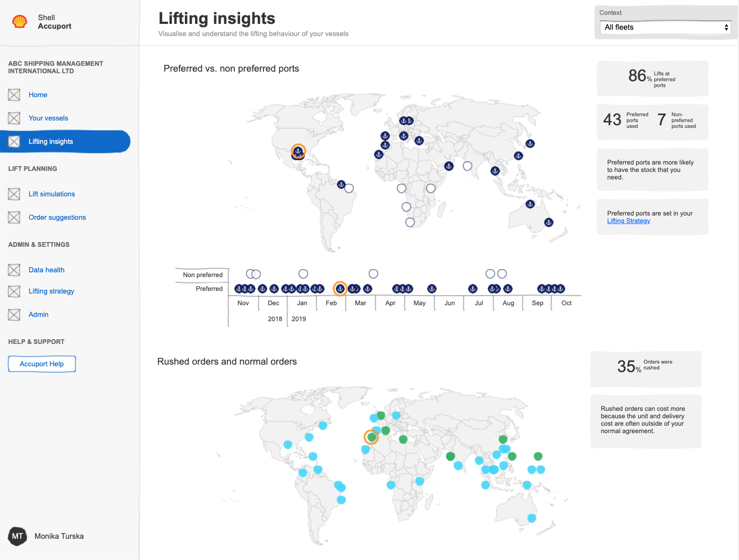Viewport: 739px width, 560px height.
Task: Click the Oct month label on timeline
Action: coord(566,303)
